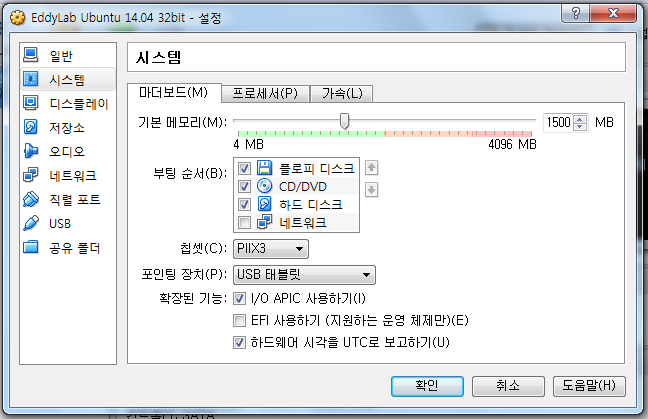Image resolution: width=648 pixels, height=419 pixels.
Task: Uncheck the 플로피 디스크 boot checkbox
Action: (244, 168)
